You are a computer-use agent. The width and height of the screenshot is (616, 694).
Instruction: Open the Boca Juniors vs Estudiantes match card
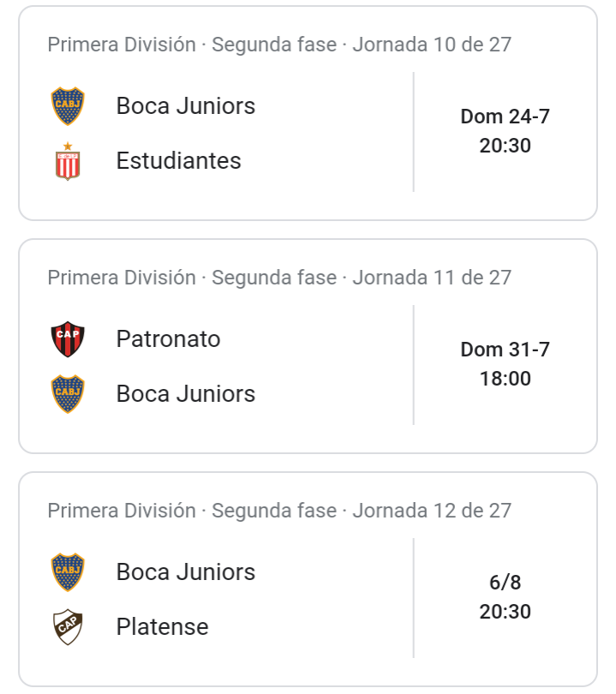308,113
